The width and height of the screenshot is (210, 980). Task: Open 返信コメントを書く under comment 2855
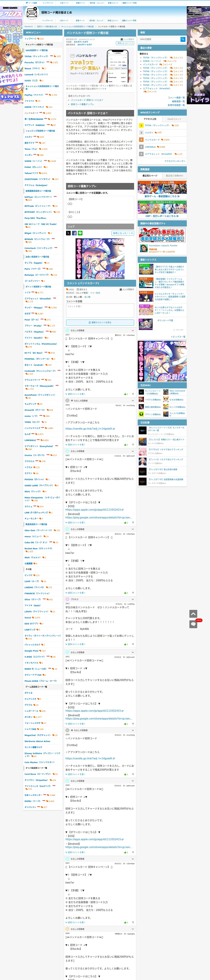(x=75, y=523)
